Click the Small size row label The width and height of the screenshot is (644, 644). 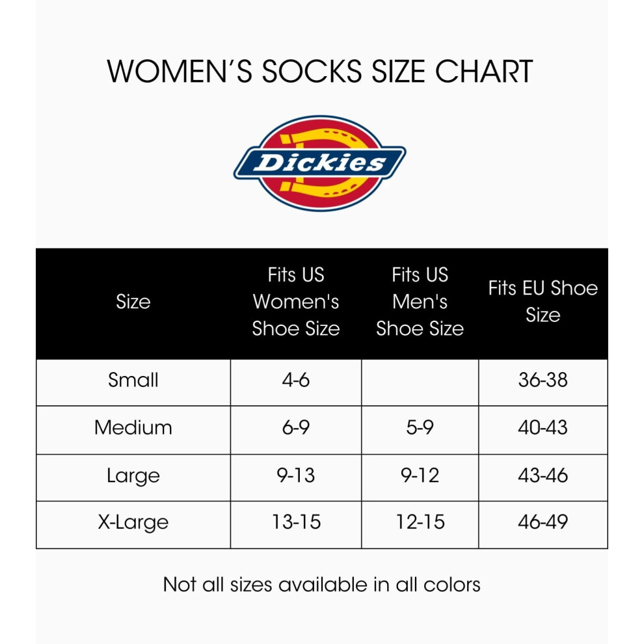133,380
